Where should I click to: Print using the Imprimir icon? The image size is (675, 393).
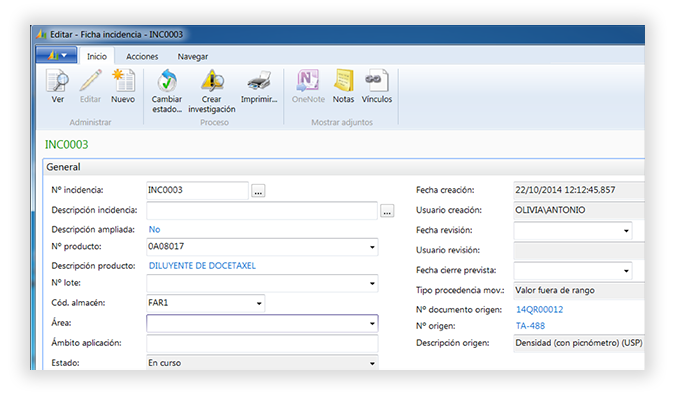pyautogui.click(x=259, y=81)
